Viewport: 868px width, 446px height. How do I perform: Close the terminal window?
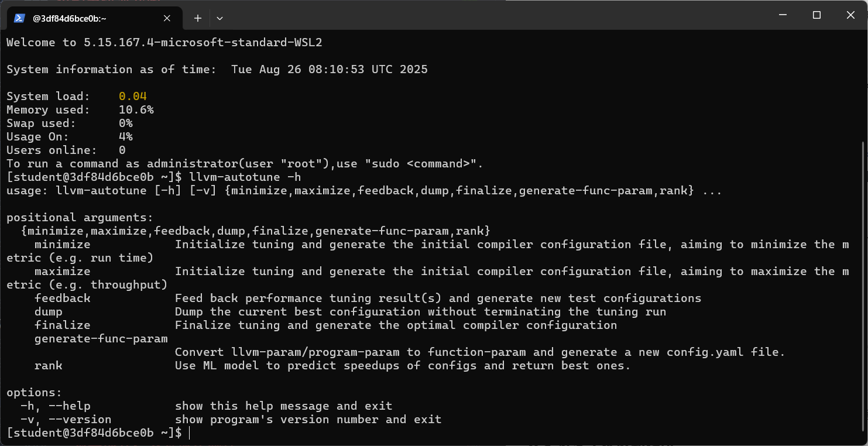[x=850, y=15]
